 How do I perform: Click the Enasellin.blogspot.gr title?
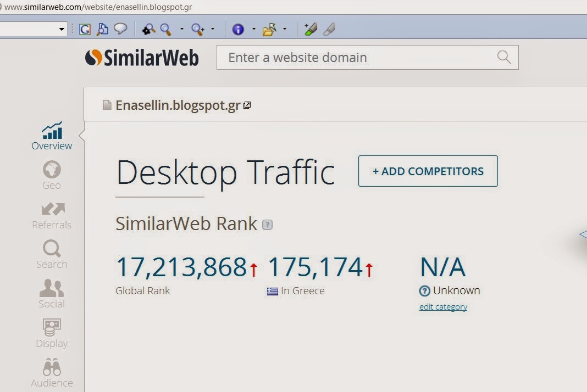[x=178, y=105]
